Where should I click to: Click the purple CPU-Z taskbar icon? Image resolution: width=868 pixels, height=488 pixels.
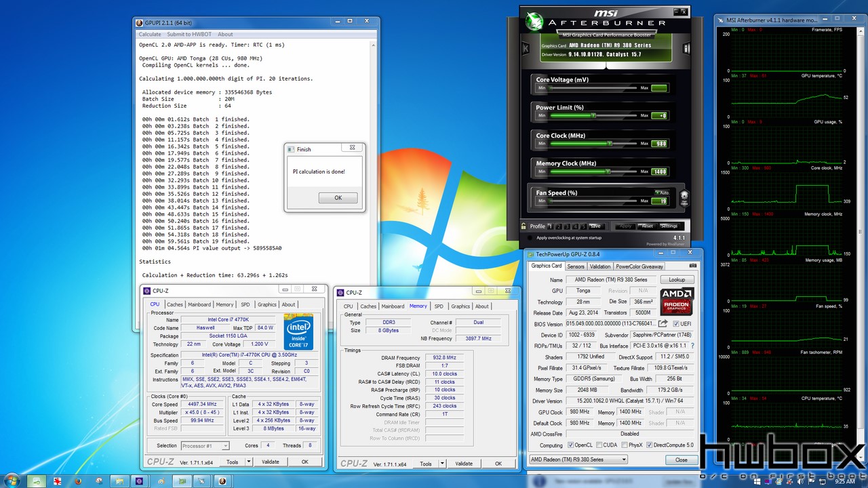click(139, 481)
